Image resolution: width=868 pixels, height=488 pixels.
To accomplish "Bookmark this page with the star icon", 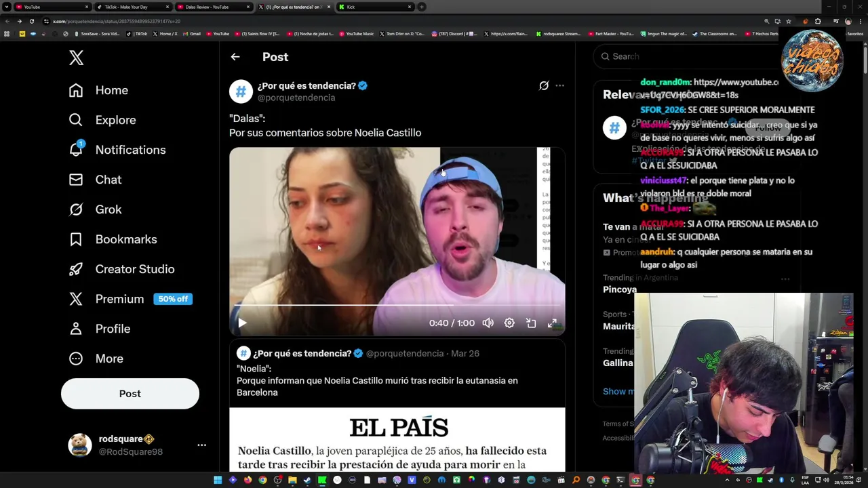I will (x=788, y=21).
